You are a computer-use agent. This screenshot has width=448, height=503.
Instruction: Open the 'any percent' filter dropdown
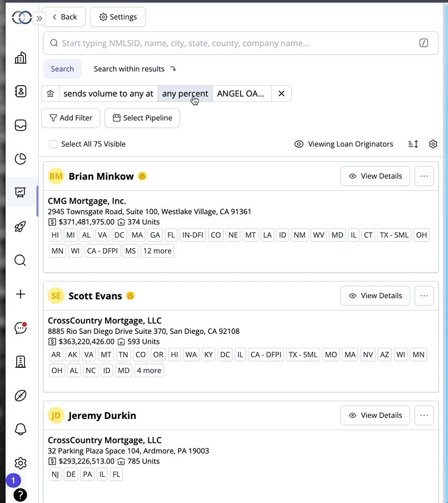185,93
